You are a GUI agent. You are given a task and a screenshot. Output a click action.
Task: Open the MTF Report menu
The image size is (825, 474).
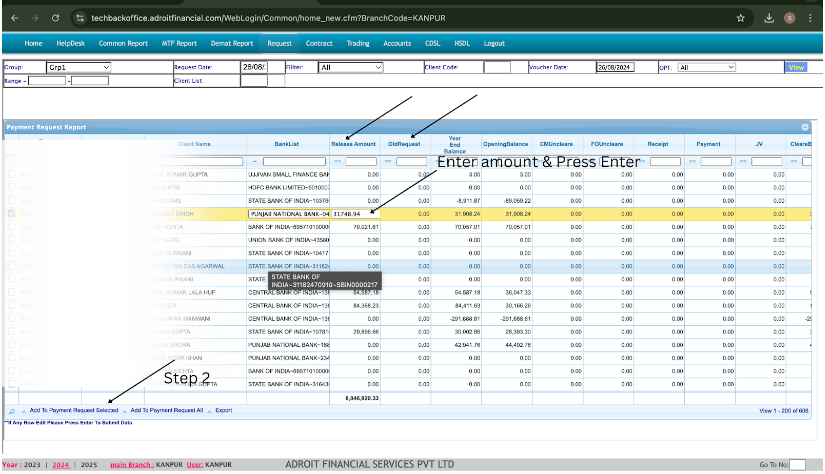[x=177, y=44]
